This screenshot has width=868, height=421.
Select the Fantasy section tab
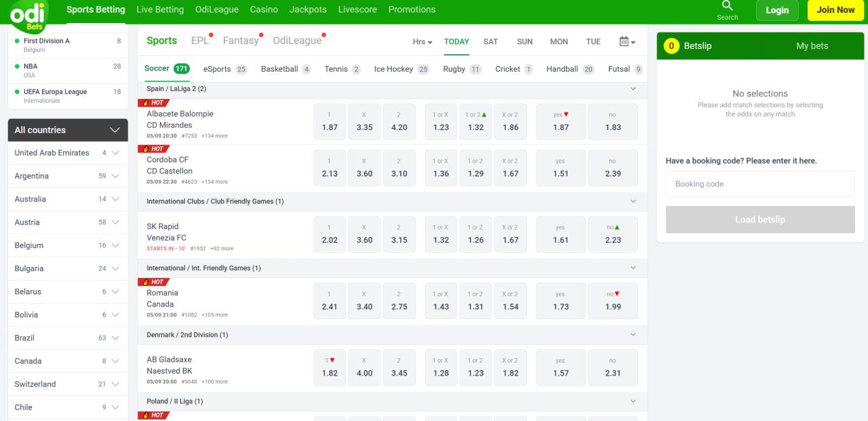[x=241, y=41]
